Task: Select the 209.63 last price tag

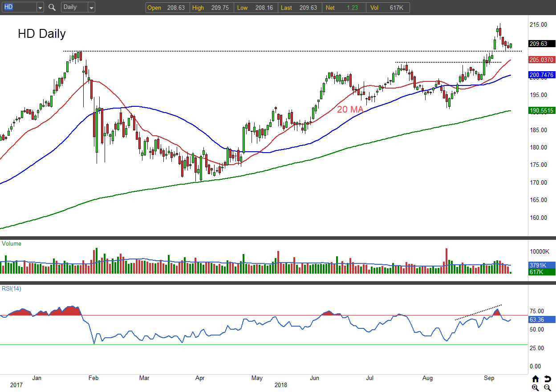Action: click(x=542, y=44)
